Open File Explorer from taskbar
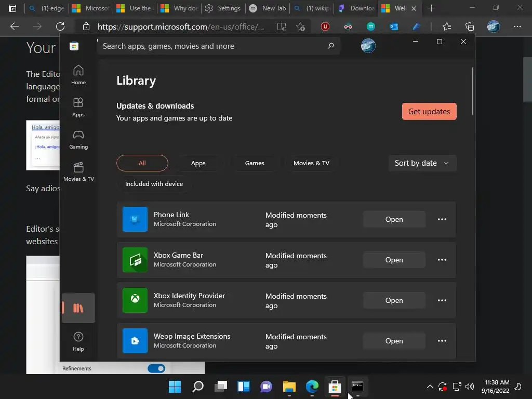Image resolution: width=532 pixels, height=399 pixels. [x=289, y=387]
